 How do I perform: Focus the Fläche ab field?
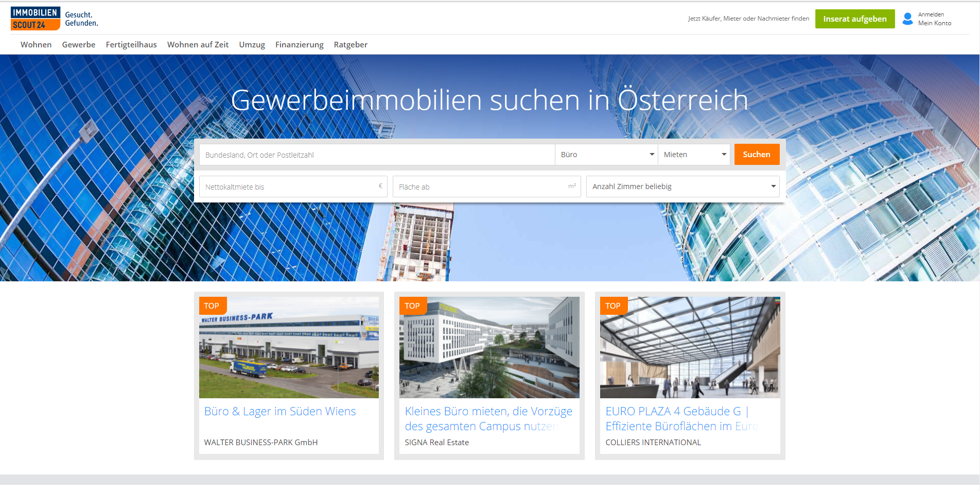coord(487,187)
